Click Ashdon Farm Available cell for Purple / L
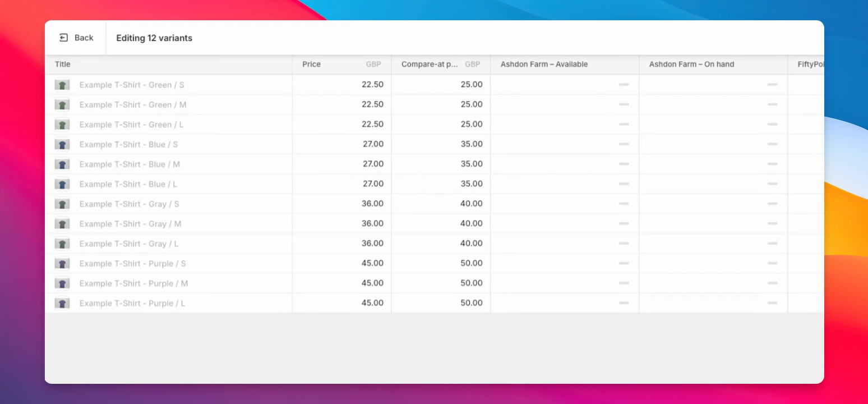868x404 pixels. 565,303
